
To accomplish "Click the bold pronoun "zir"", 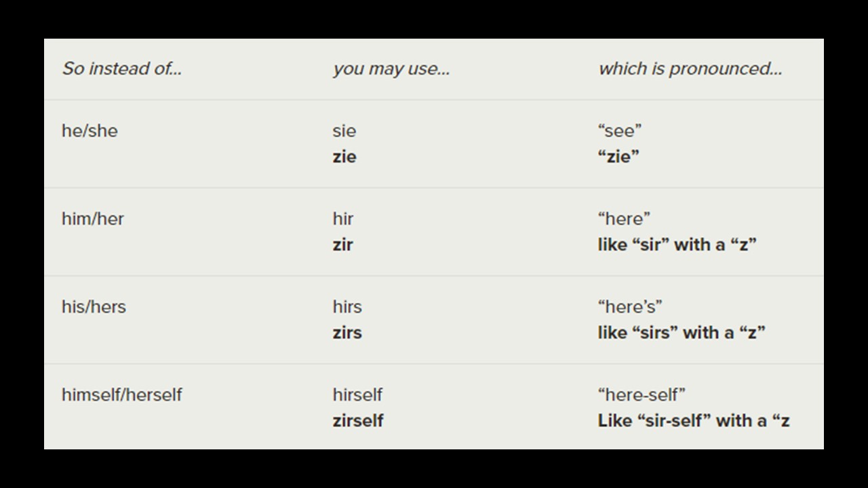I will (x=343, y=245).
